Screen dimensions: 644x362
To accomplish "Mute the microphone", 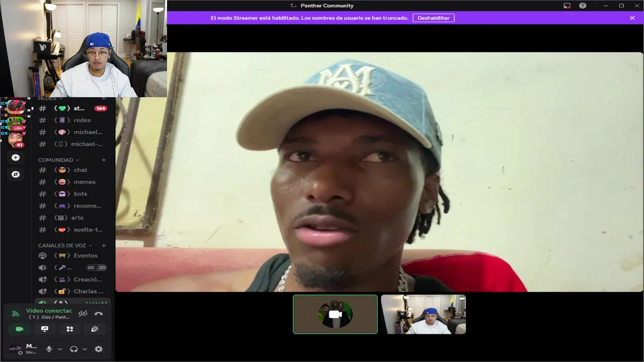I will [x=49, y=349].
